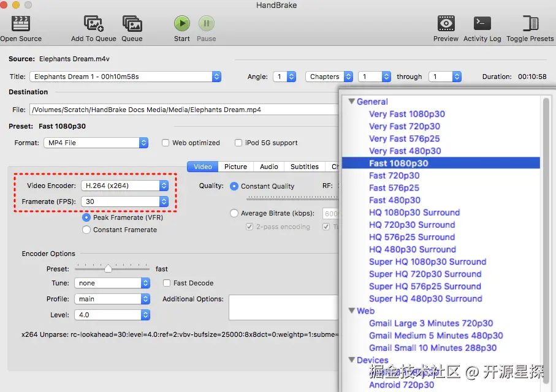Open the Format MP4 File dropdown
Viewport: 556px width, 392px height.
[96, 143]
